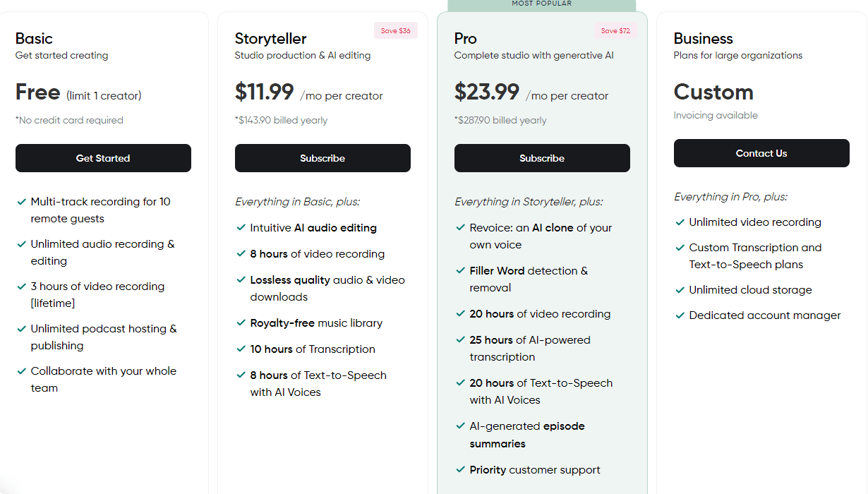Click checkmark beside Dedicated account manager
This screenshot has height=494, width=868.
click(680, 315)
